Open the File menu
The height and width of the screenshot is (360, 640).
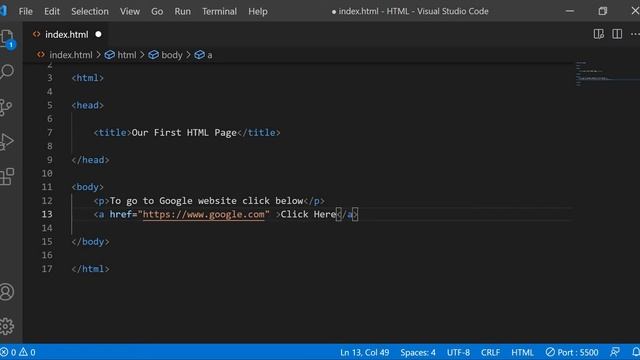[x=25, y=11]
